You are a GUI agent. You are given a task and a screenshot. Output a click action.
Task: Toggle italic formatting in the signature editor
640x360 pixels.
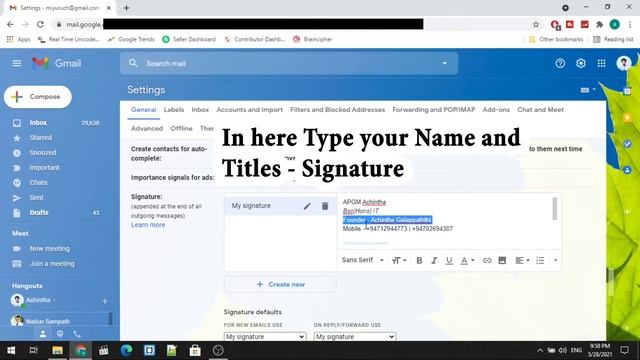[x=434, y=260]
